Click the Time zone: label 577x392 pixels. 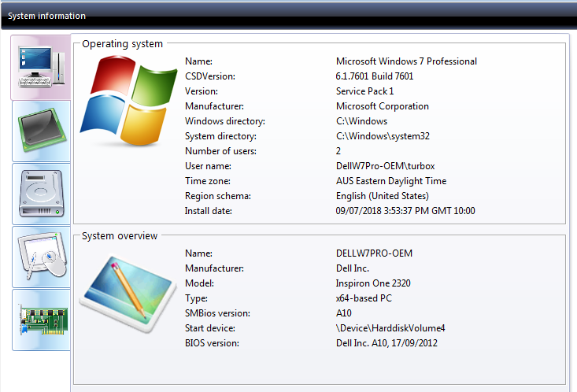(x=208, y=181)
